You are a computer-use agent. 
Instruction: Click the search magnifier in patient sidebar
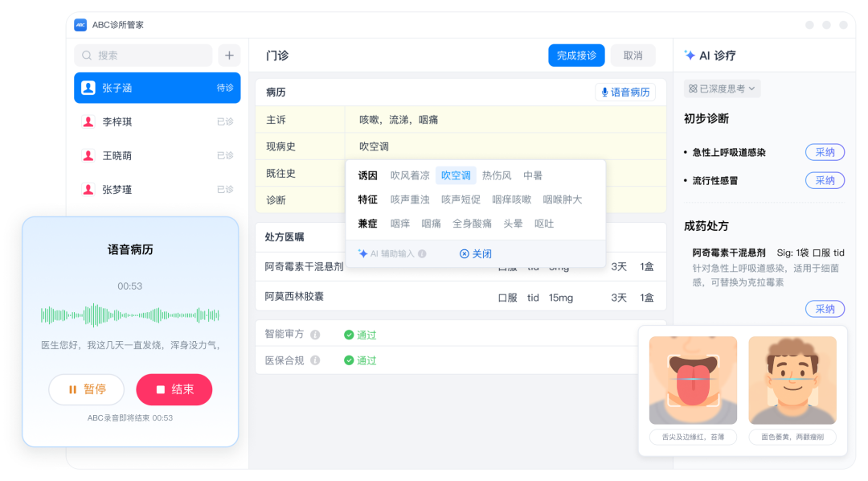click(x=85, y=55)
